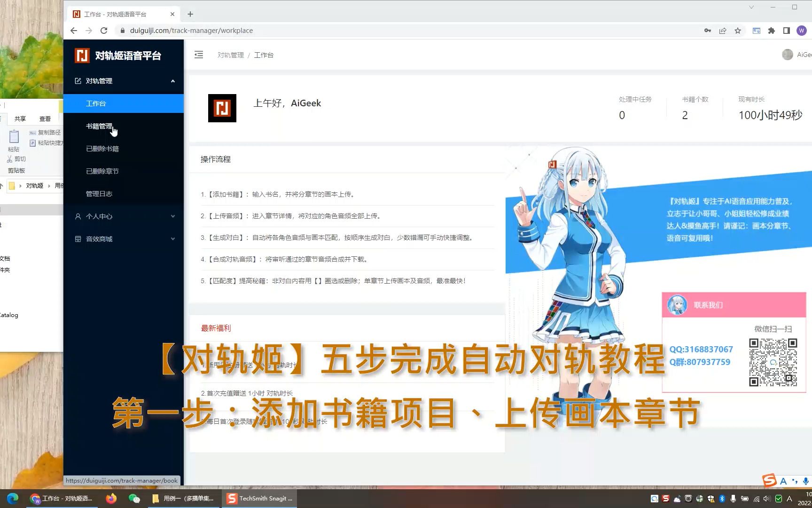
Task: Select 已删除书籍 in the sidebar
Action: point(101,149)
